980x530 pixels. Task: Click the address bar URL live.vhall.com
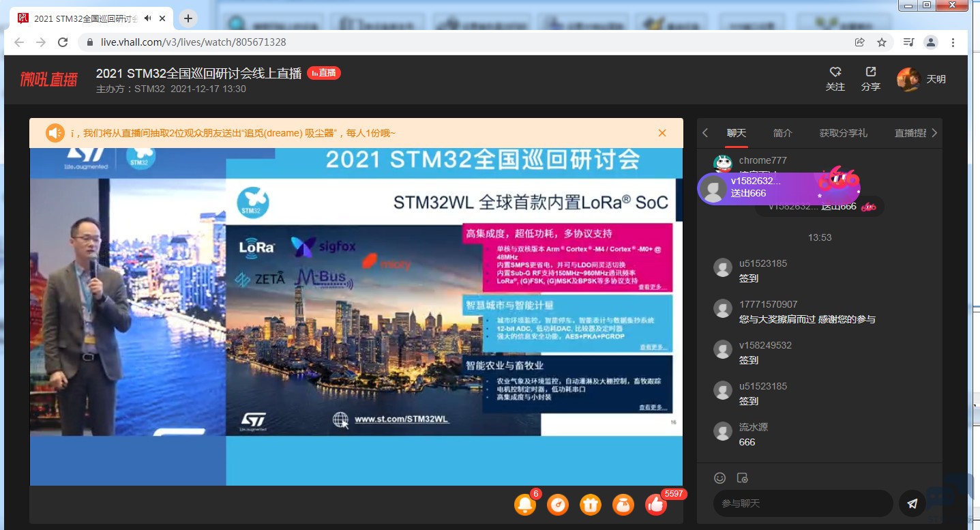(x=194, y=42)
